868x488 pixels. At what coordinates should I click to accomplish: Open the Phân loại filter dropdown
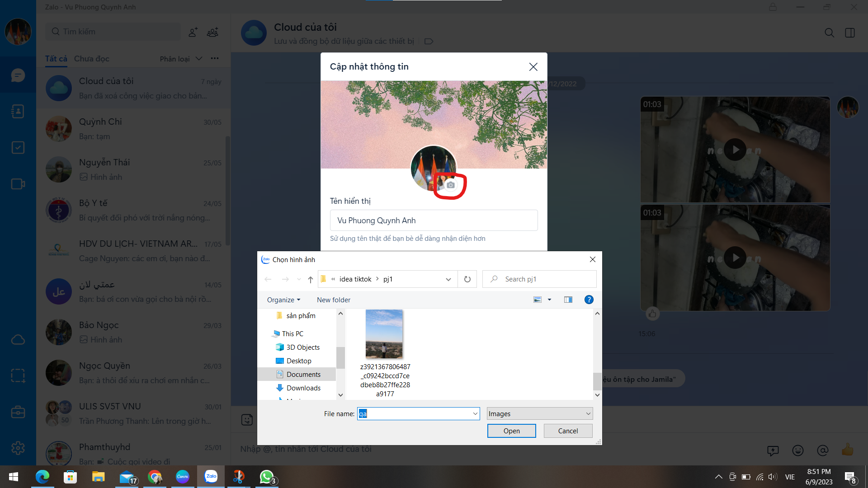click(181, 59)
